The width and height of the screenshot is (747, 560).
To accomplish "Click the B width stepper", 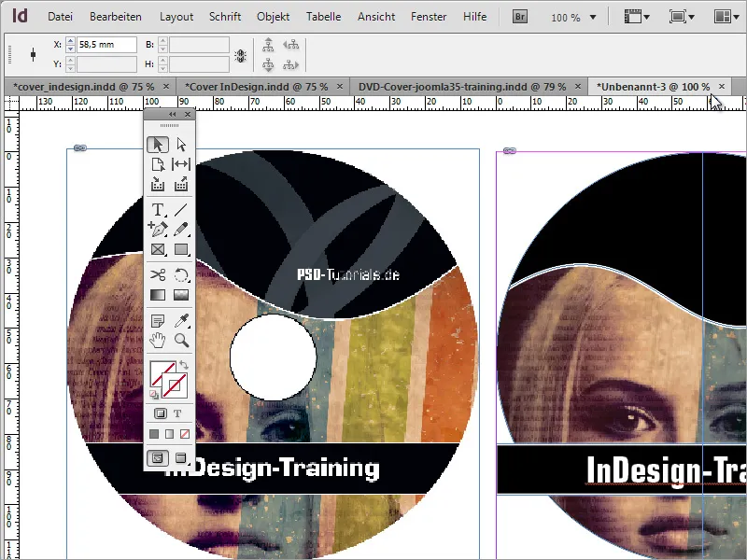I will pyautogui.click(x=162, y=45).
